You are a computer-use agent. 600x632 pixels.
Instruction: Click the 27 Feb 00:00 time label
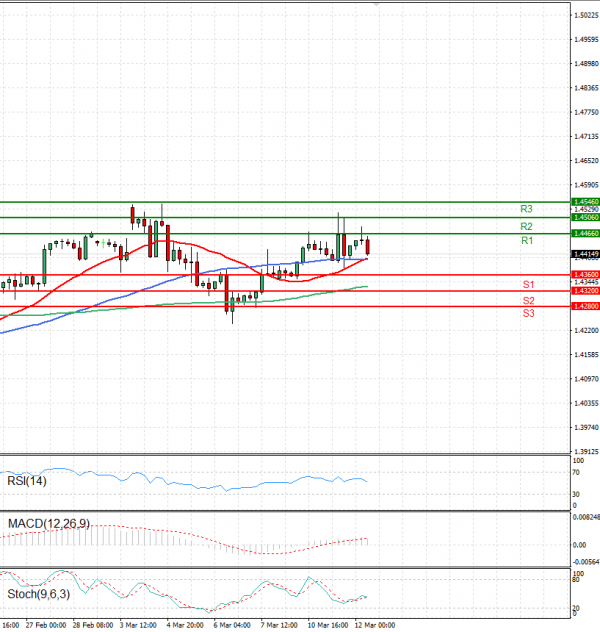46,625
